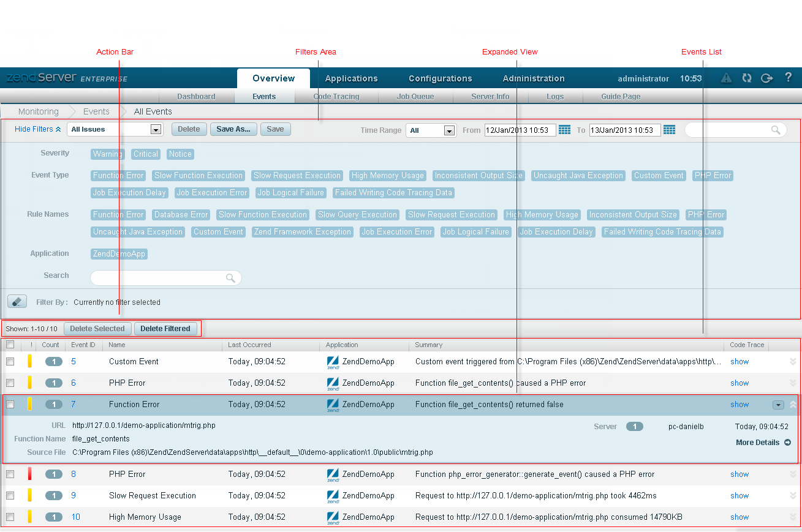Click the eraser icon to clear filters
The height and width of the screenshot is (532, 802).
click(17, 302)
